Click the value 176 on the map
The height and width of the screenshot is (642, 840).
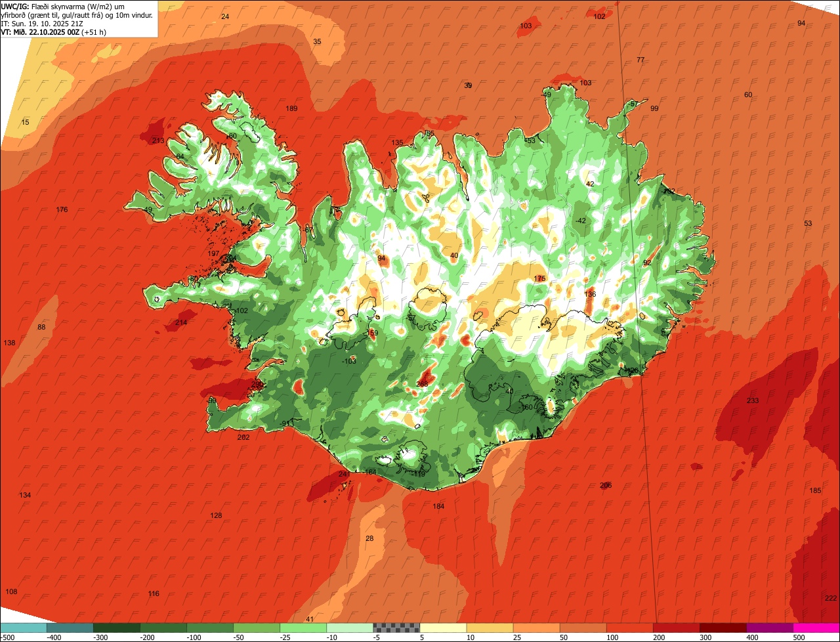(x=62, y=209)
